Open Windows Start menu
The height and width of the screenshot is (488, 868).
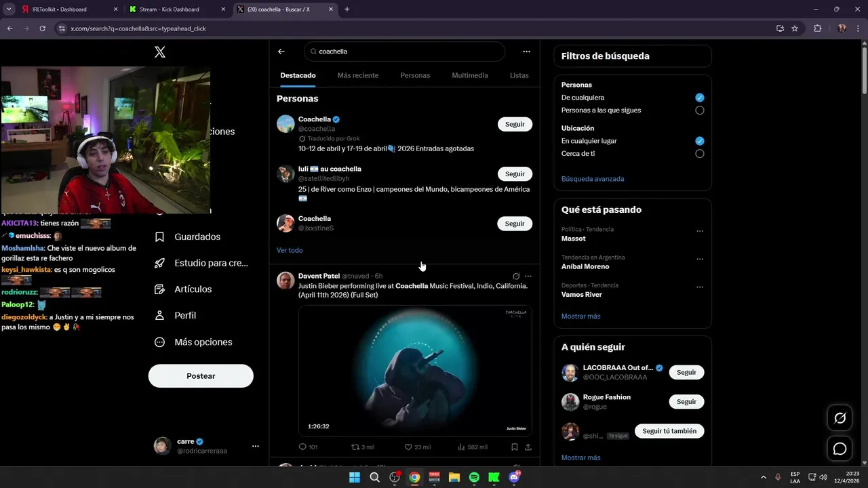pyautogui.click(x=355, y=477)
